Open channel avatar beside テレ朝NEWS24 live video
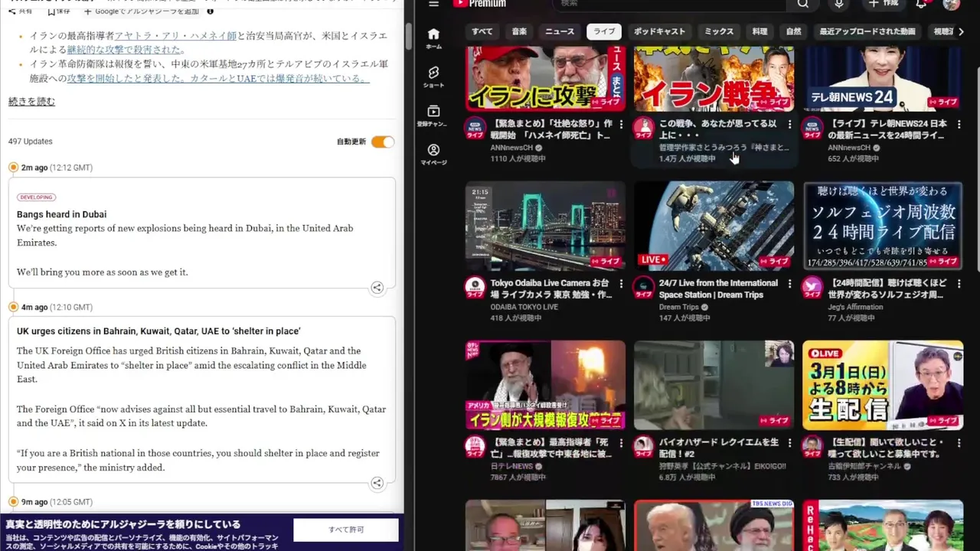Viewport: 980px width, 551px height. [812, 128]
